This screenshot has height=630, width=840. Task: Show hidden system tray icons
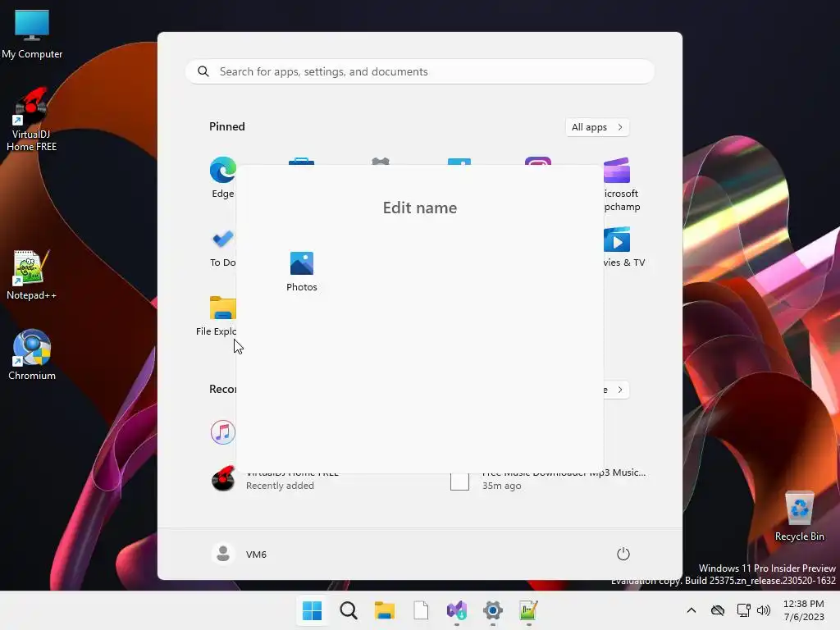[x=691, y=610]
